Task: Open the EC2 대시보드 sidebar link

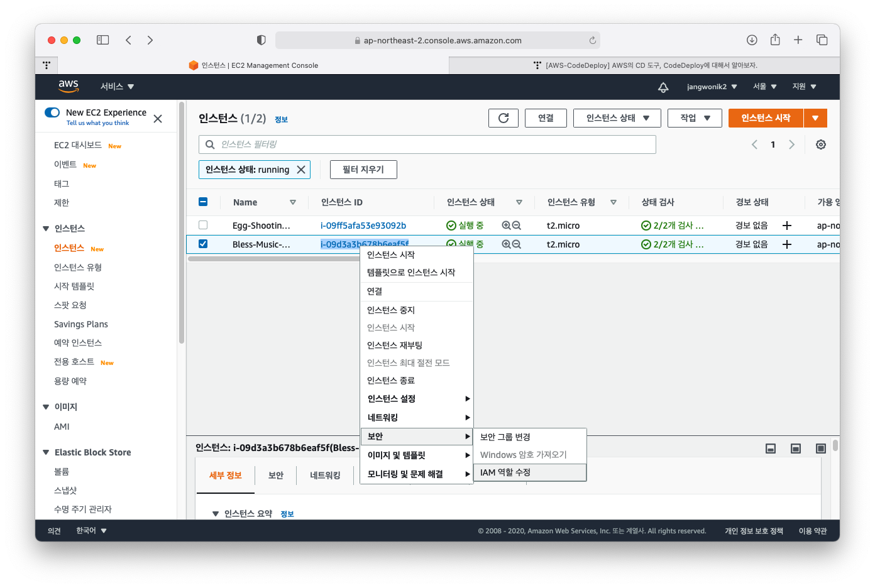Action: [78, 145]
